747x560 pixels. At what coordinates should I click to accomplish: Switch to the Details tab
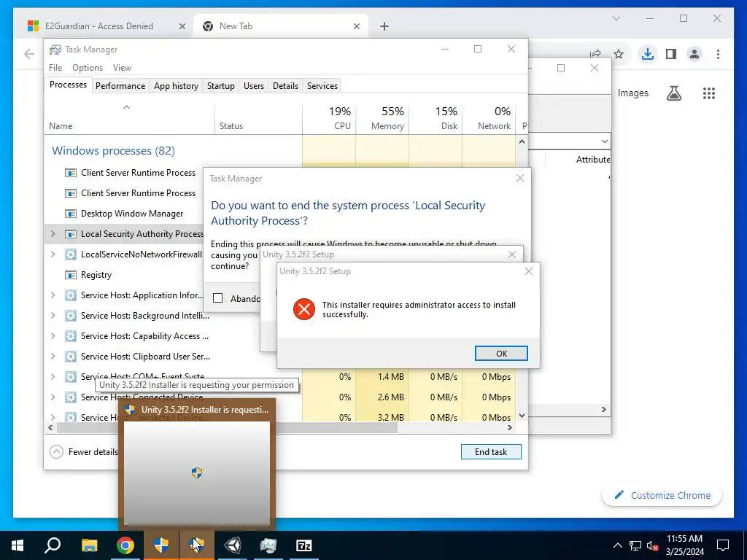point(285,86)
